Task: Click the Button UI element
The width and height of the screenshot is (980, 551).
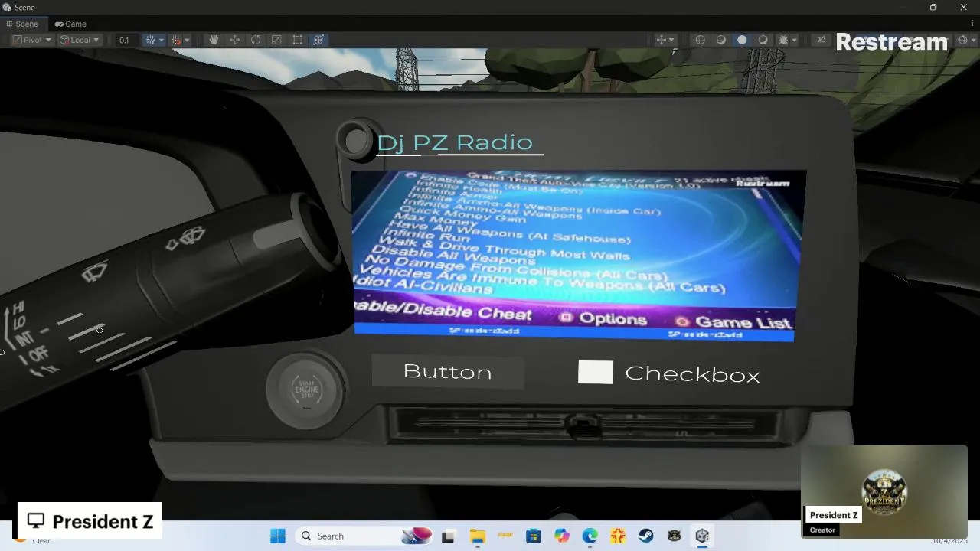Action: tap(448, 371)
